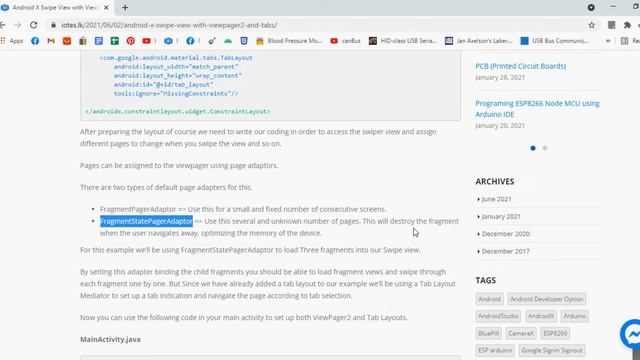Screen dimensions: 640x360
Task: Open the Blood Pressure Mo... bookmark
Action: pyautogui.click(x=289, y=41)
